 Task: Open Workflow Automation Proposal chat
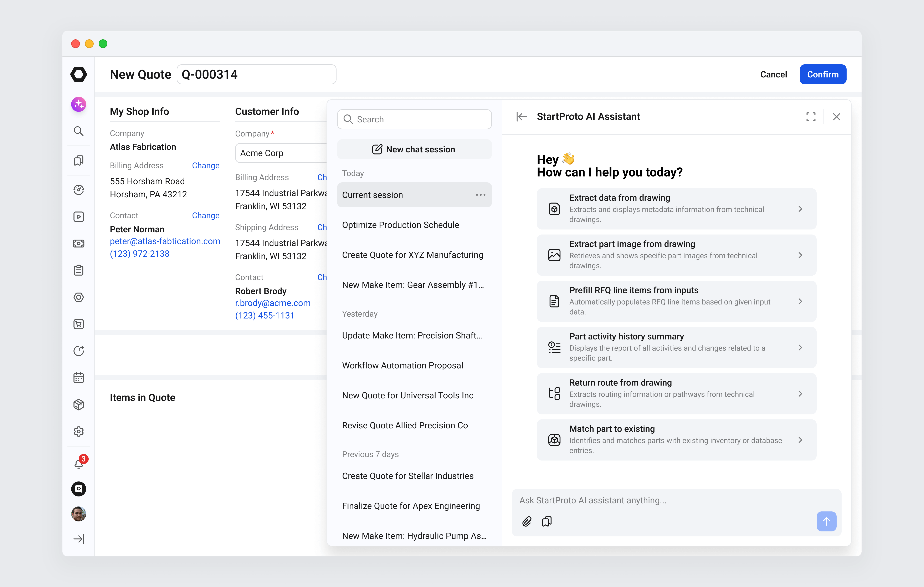(414, 366)
